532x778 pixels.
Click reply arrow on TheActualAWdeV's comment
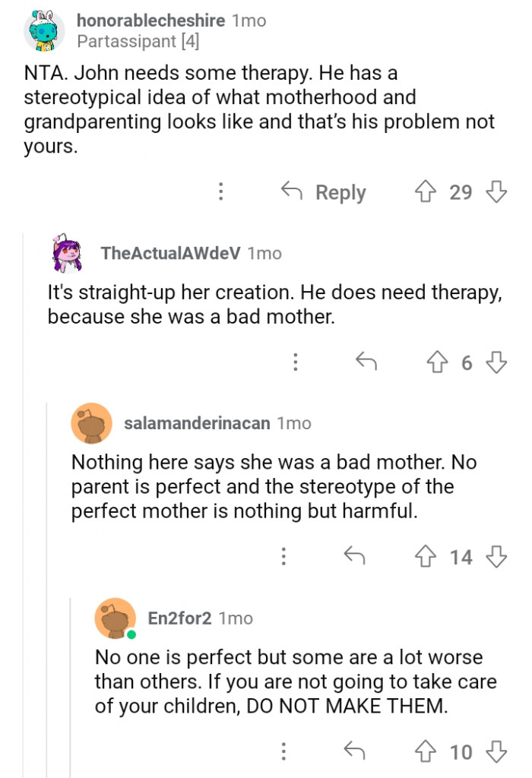pos(367,363)
